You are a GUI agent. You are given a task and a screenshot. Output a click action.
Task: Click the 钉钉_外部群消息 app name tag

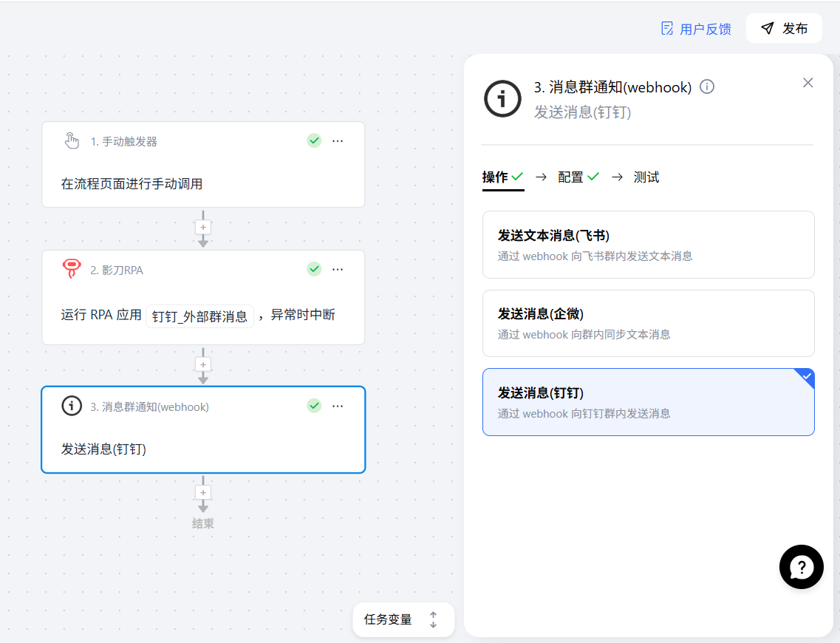click(199, 316)
